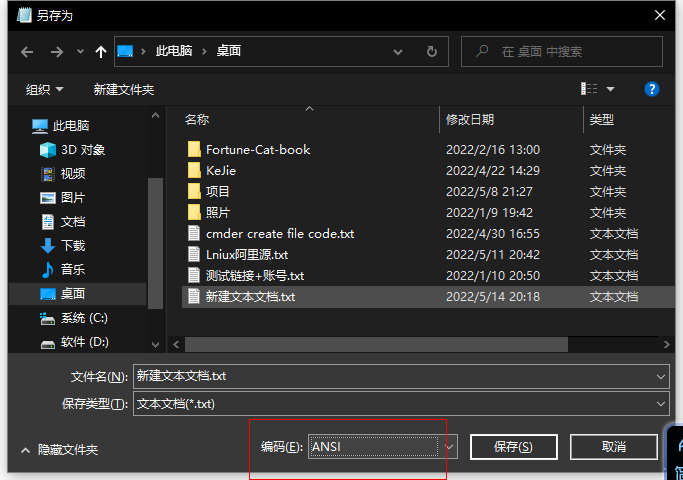
Task: Select 测试链接+账号.txt file
Action: click(255, 276)
